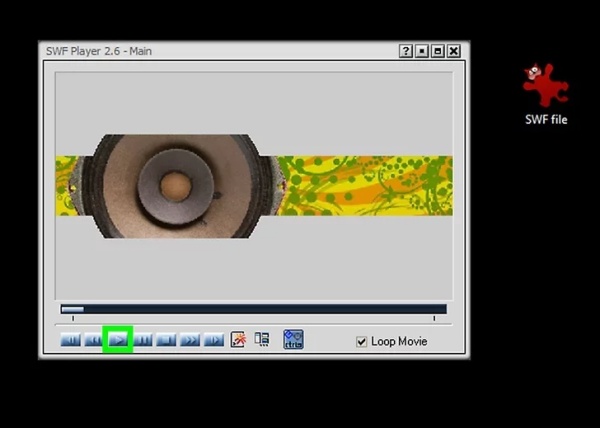
Task: Stop the movie playback
Action: [166, 339]
